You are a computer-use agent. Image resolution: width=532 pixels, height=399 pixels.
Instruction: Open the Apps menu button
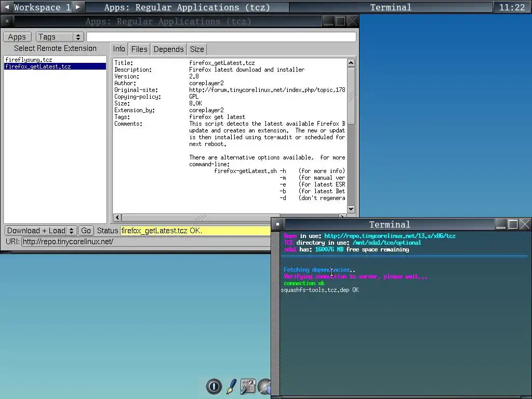coord(17,37)
